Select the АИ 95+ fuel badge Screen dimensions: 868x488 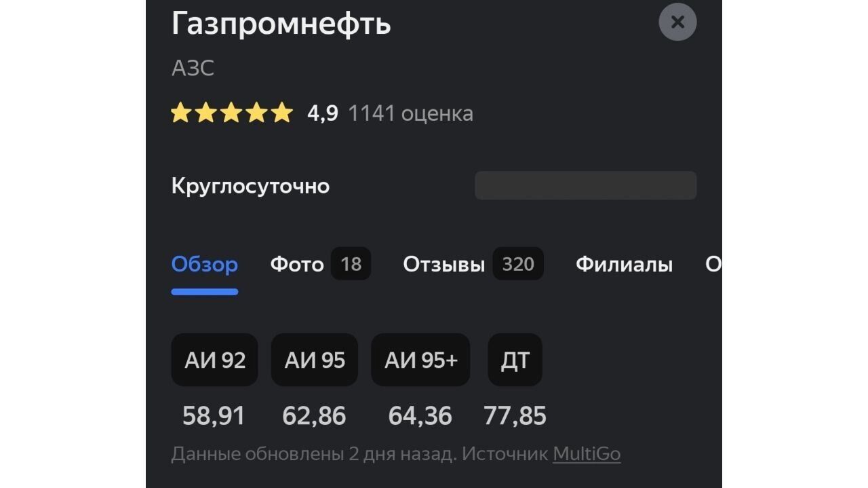pyautogui.click(x=420, y=360)
